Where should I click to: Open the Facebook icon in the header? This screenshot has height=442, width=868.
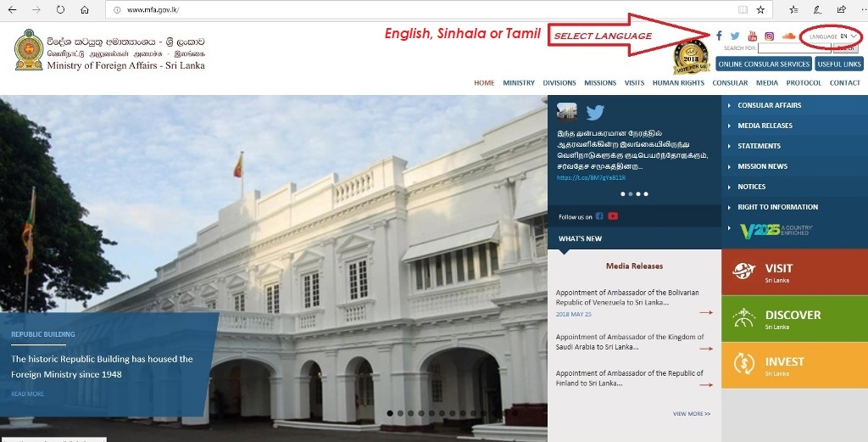coord(719,36)
